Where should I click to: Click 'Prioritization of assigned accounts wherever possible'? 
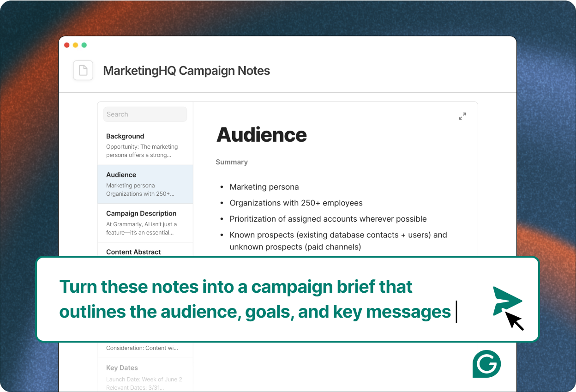click(328, 219)
